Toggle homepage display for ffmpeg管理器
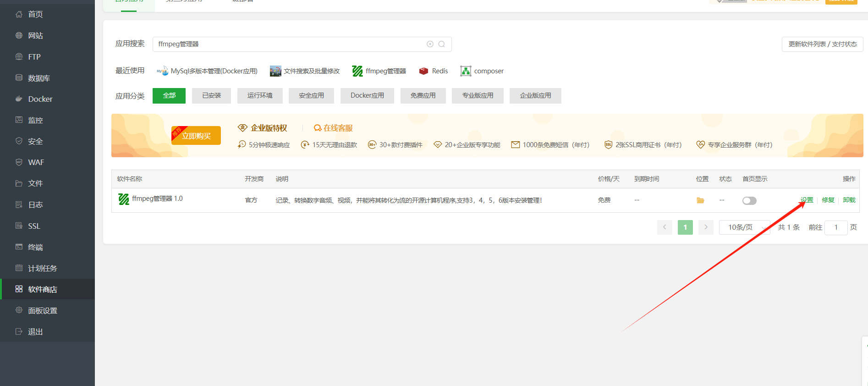868x386 pixels. coord(749,200)
